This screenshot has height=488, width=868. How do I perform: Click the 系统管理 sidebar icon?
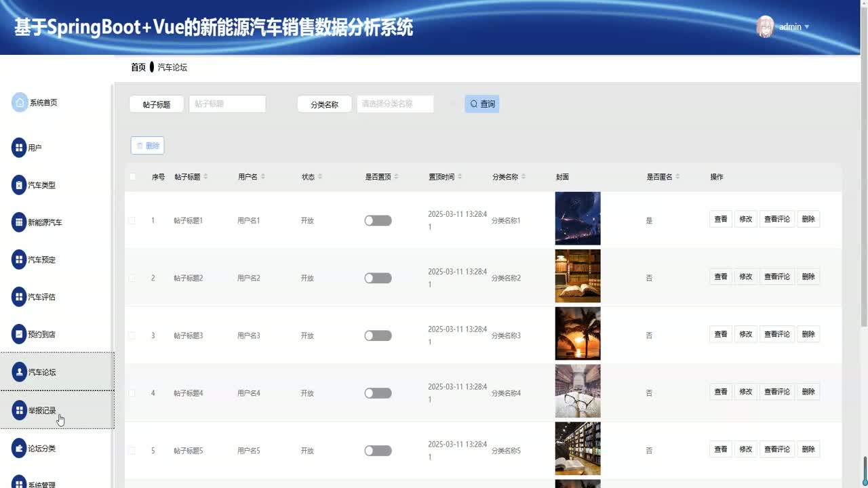pyautogui.click(x=19, y=483)
